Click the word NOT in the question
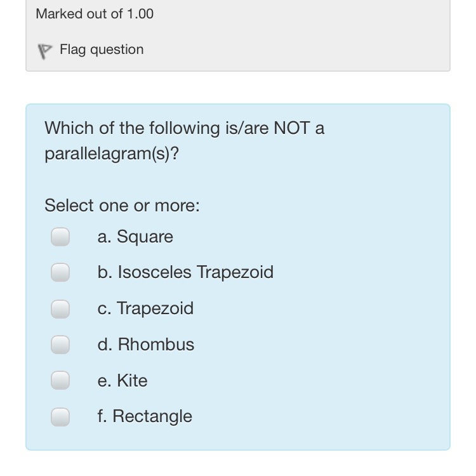Screen dimensions: 476x476 [291, 128]
